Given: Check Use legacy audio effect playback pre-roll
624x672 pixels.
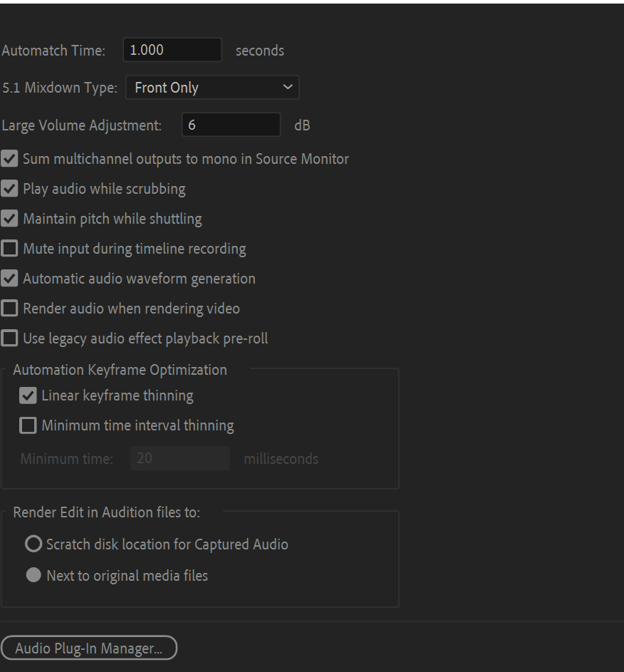Looking at the screenshot, I should coord(9,338).
